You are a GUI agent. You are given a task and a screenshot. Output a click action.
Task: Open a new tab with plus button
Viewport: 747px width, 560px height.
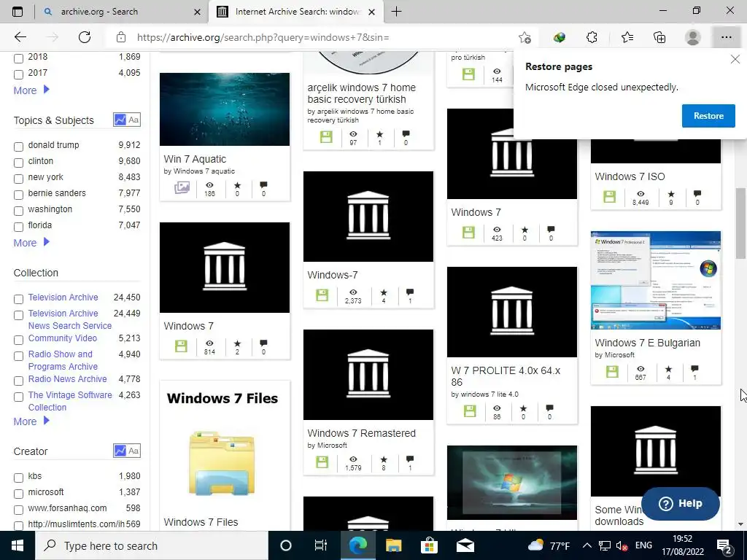tap(396, 12)
